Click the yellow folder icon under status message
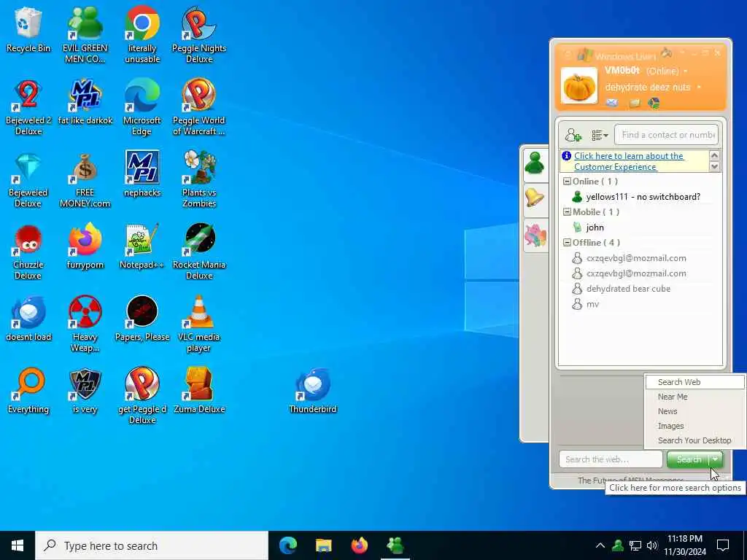Viewport: 747px width, 560px height. click(635, 103)
